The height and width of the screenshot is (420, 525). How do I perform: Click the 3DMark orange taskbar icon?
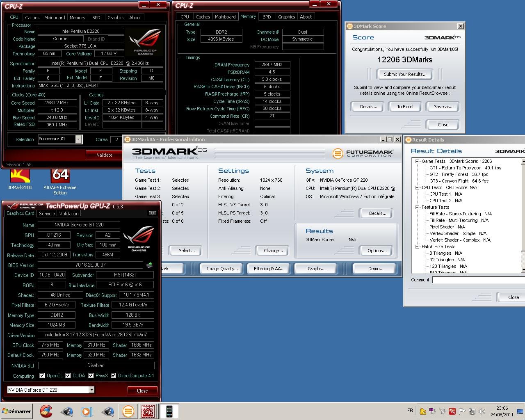128,411
